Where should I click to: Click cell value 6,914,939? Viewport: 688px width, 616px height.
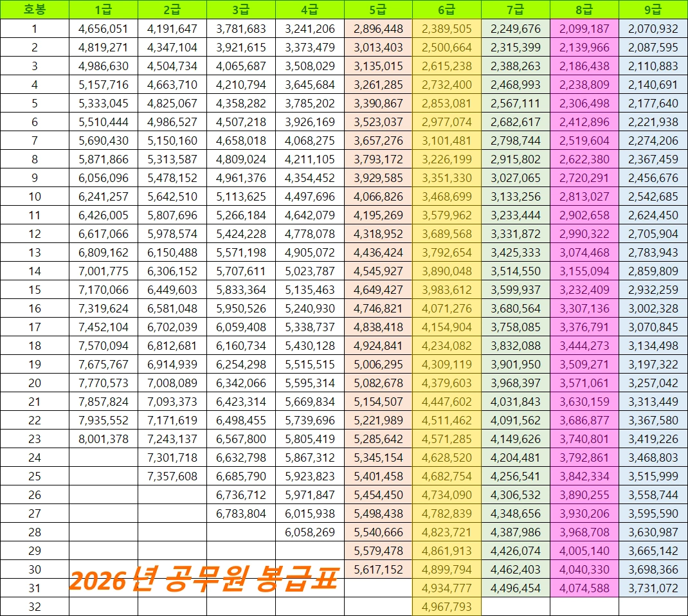coord(172,365)
